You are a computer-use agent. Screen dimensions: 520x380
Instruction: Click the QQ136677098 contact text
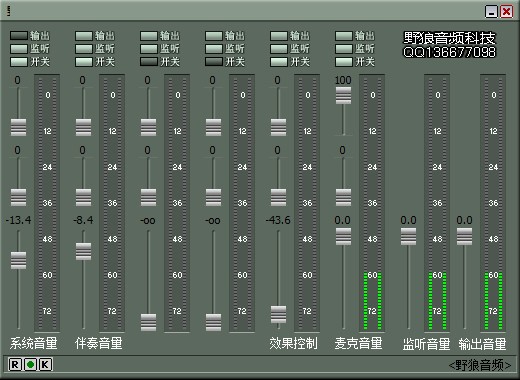click(x=449, y=52)
